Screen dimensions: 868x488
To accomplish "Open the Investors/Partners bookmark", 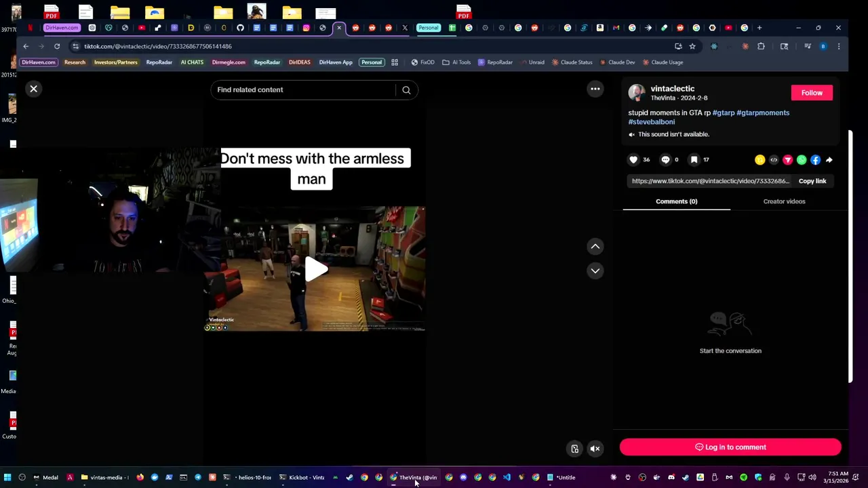I will click(x=115, y=62).
